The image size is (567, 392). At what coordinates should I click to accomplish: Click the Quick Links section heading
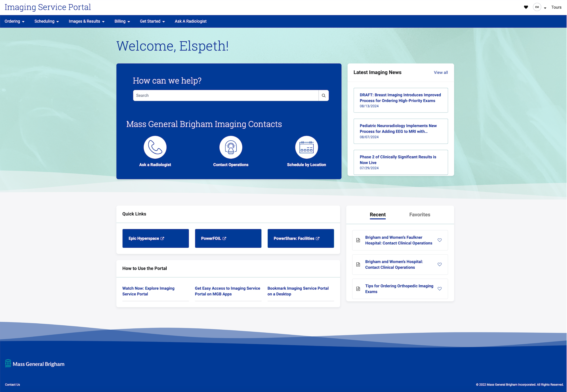coord(134,214)
